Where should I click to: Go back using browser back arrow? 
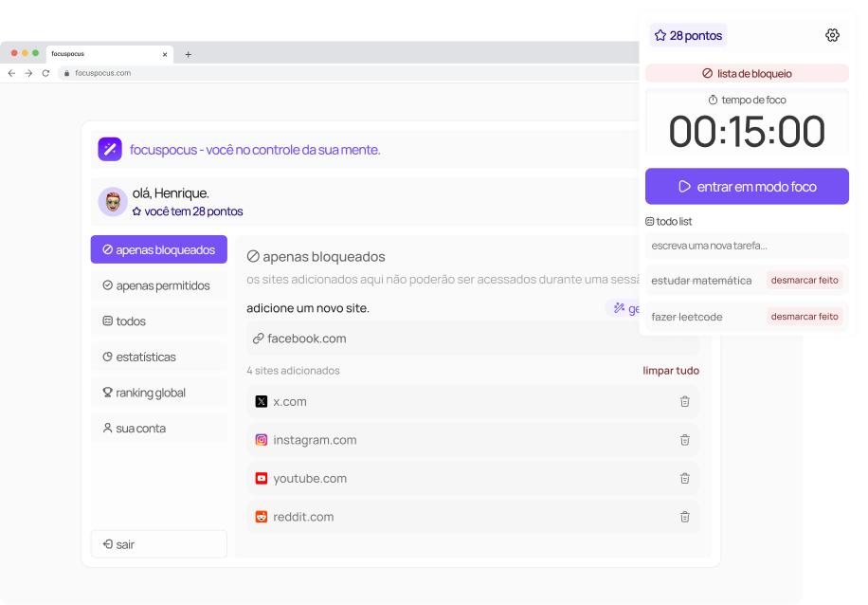pos(11,73)
